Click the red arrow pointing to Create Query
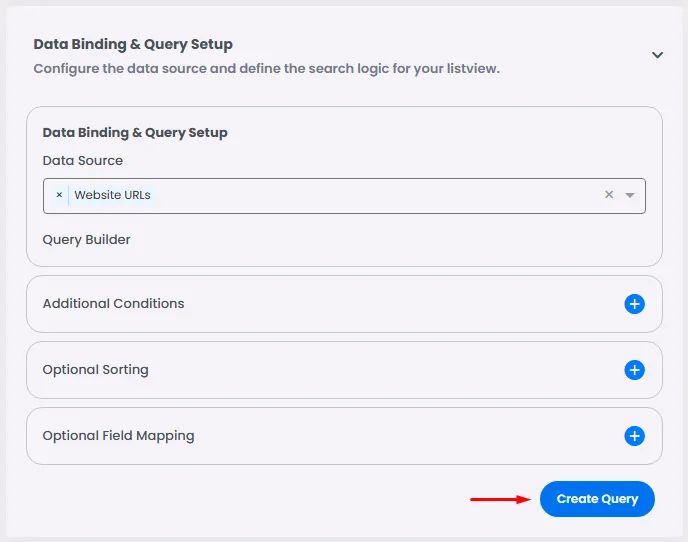Image resolution: width=688 pixels, height=542 pixels. [500, 499]
